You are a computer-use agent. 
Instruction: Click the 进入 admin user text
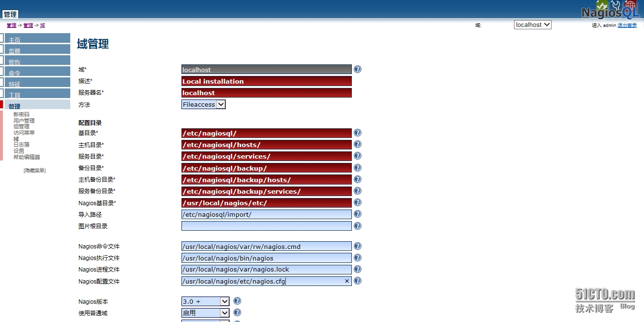tap(604, 25)
